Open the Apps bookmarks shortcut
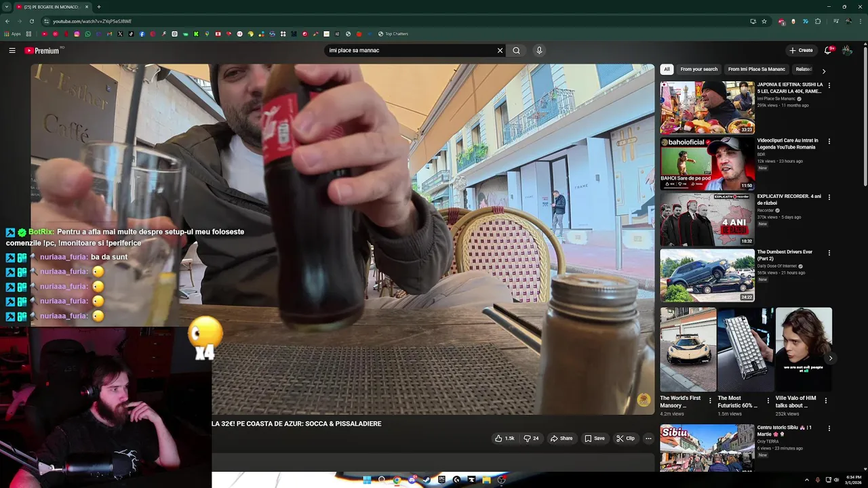The height and width of the screenshot is (488, 868). coord(13,34)
